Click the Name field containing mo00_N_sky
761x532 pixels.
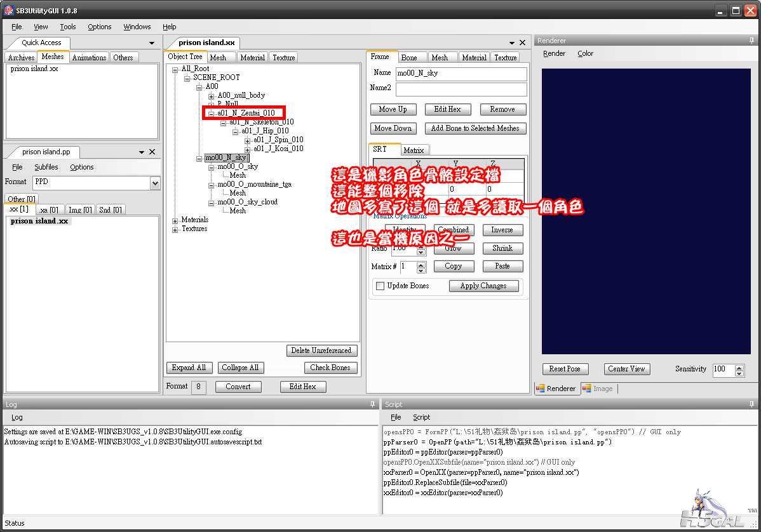click(461, 74)
